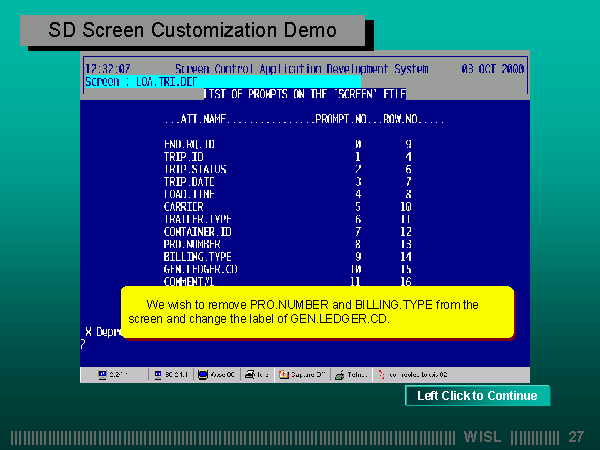Click the TRIP.DATE attribute entry
This screenshot has width=600, height=450.
coord(189,181)
